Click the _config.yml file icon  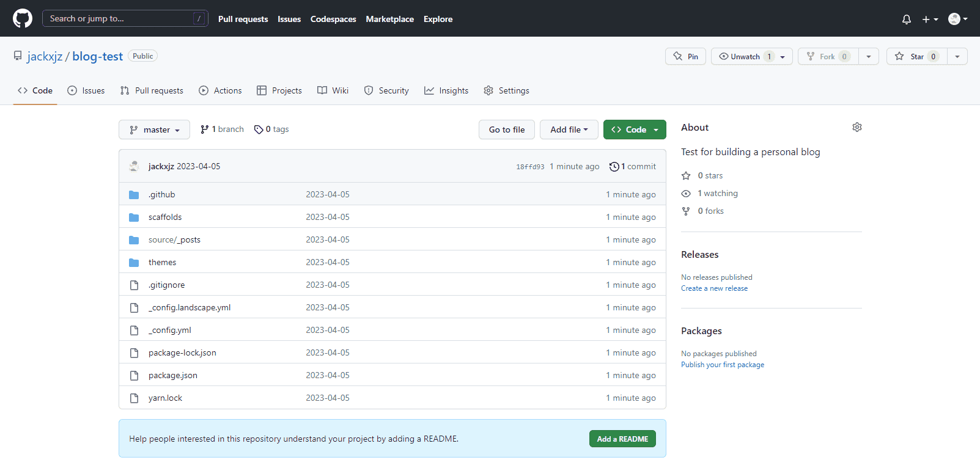(134, 330)
